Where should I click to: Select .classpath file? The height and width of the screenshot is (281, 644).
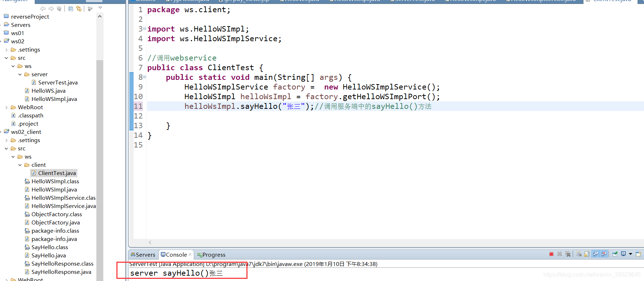click(x=27, y=116)
